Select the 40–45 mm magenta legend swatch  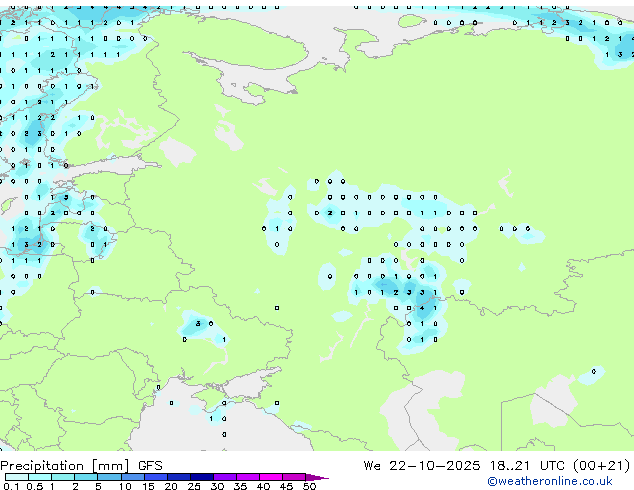(271, 477)
